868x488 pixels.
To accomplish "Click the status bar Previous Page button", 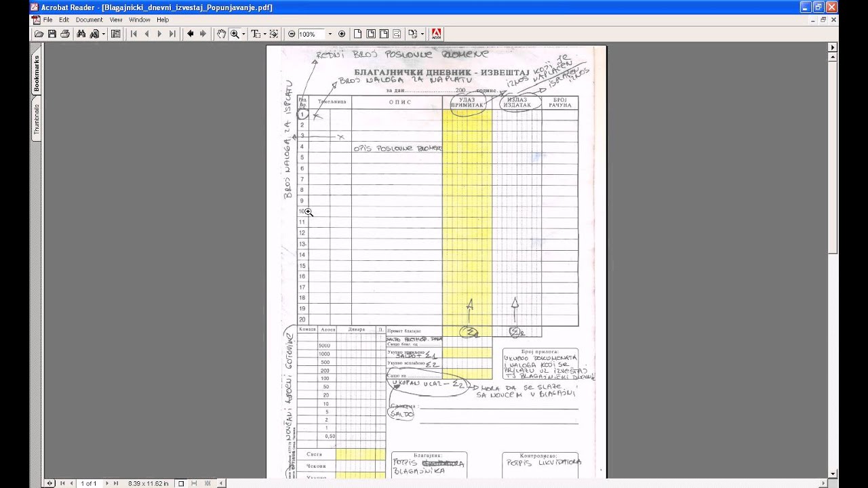I will point(71,483).
